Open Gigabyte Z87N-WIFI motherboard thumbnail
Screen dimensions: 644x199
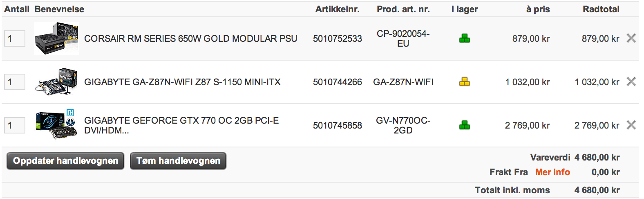click(57, 81)
